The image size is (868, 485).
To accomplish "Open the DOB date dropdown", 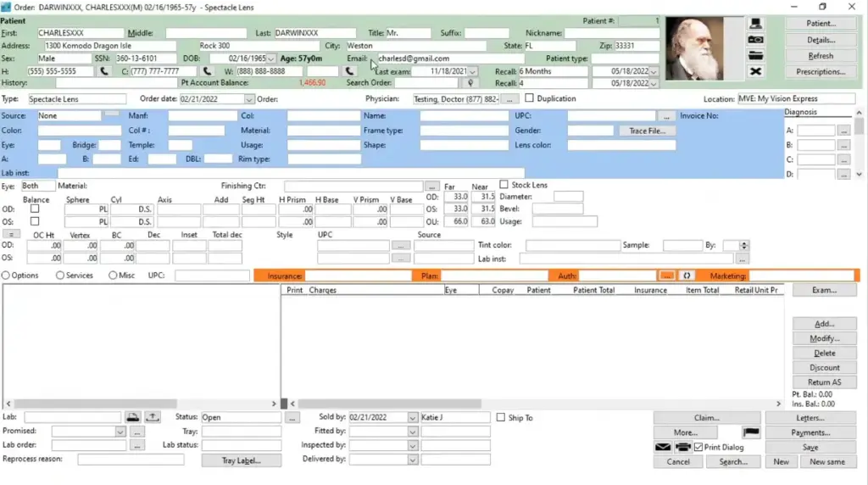I will click(x=270, y=59).
